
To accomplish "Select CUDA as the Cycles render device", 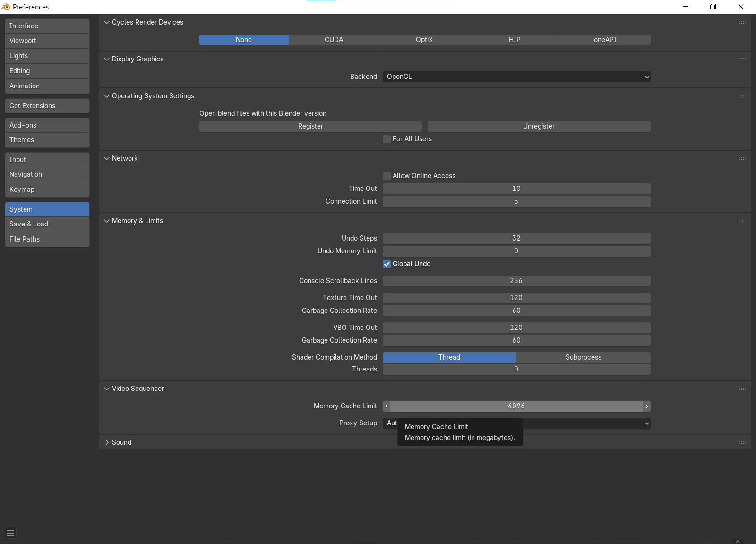I will click(334, 40).
